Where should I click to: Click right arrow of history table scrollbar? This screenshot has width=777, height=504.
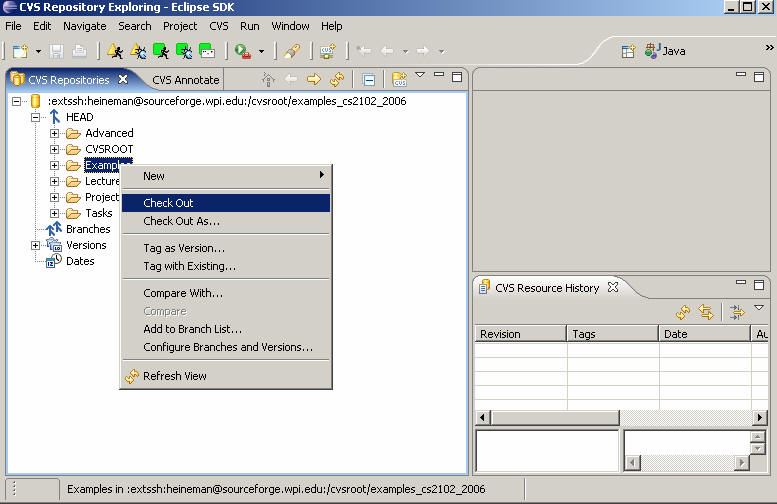click(x=759, y=417)
